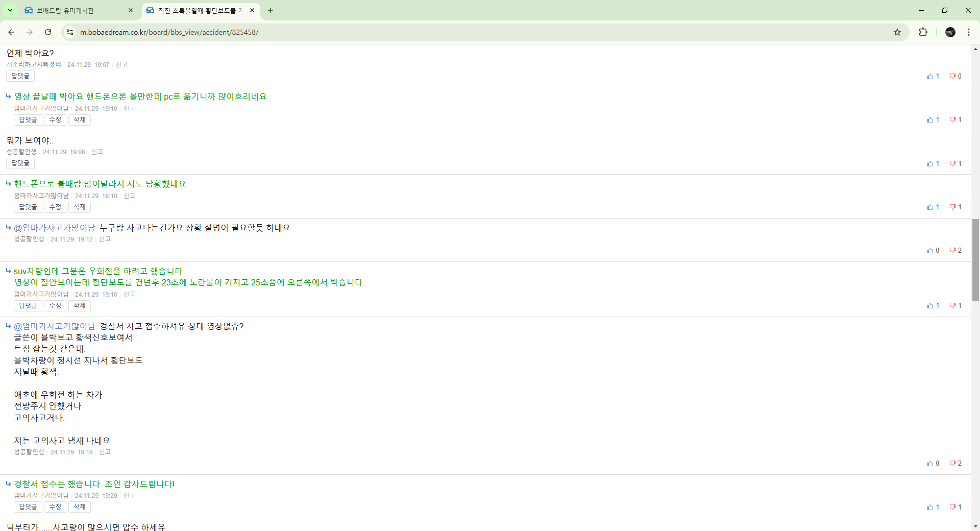Click the scrollbar up arrow
980x531 pixels.
pyautogui.click(x=975, y=49)
